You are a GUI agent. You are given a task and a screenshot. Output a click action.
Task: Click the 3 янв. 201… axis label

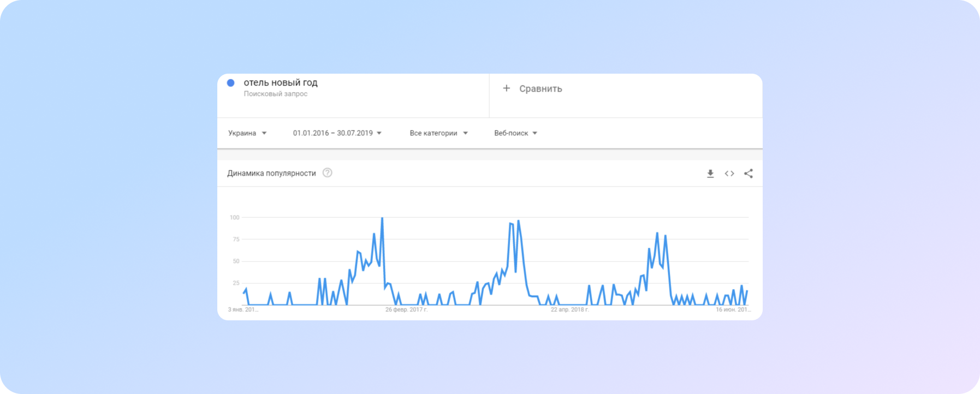[243, 309]
